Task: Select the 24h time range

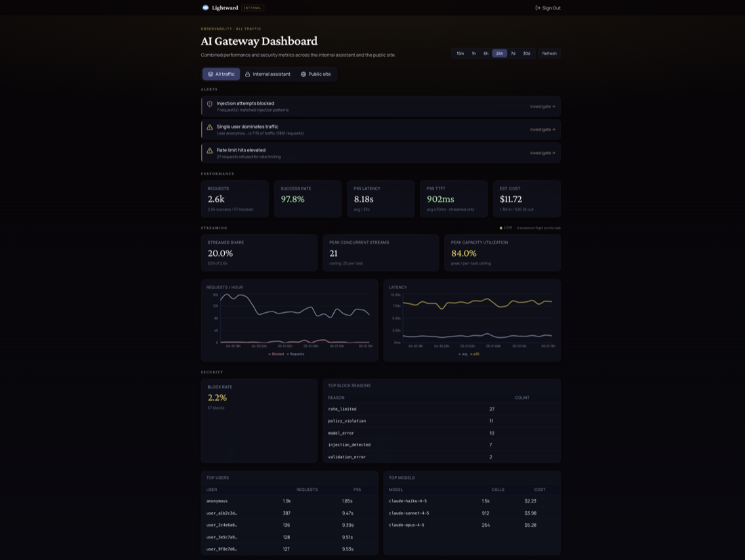Action: click(x=499, y=53)
